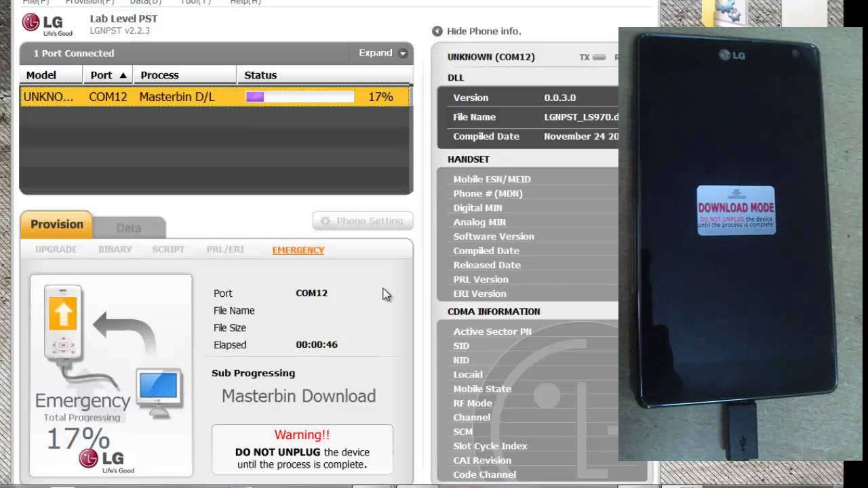Click the RF Mode field
The height and width of the screenshot is (488, 868).
pyautogui.click(x=473, y=403)
